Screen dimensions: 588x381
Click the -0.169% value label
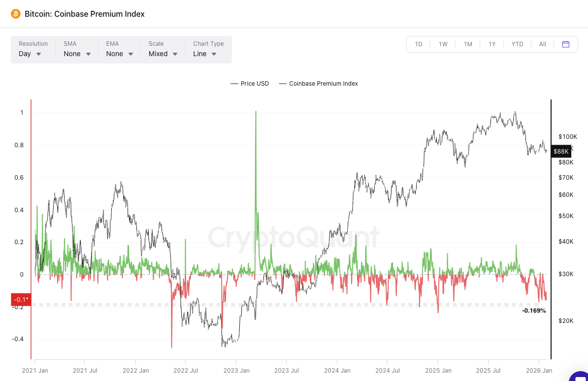pyautogui.click(x=533, y=311)
